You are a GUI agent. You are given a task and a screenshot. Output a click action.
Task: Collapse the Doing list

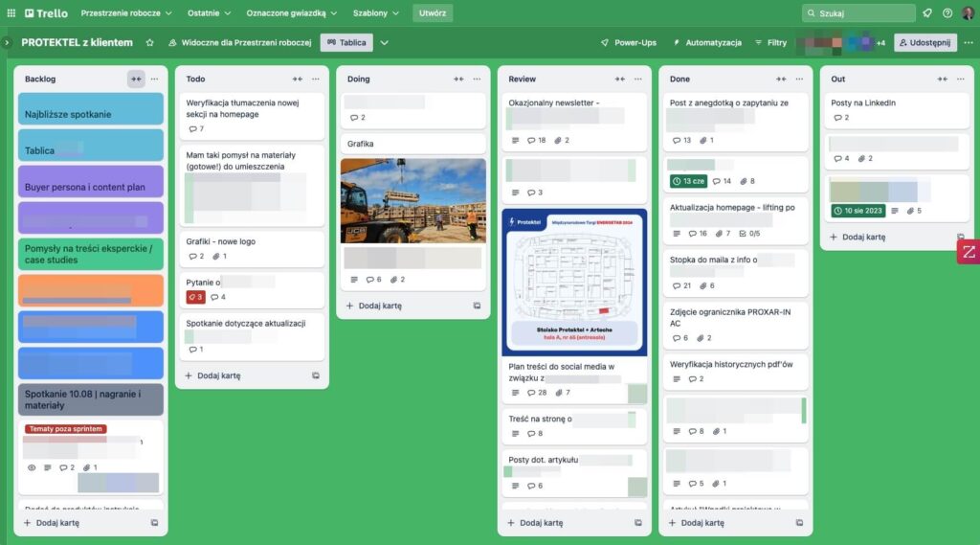[x=458, y=79]
